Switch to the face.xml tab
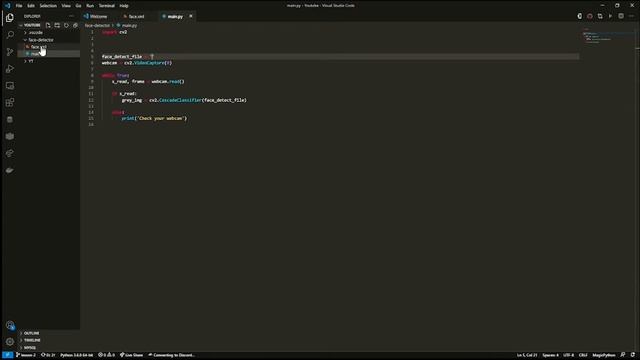 136,17
